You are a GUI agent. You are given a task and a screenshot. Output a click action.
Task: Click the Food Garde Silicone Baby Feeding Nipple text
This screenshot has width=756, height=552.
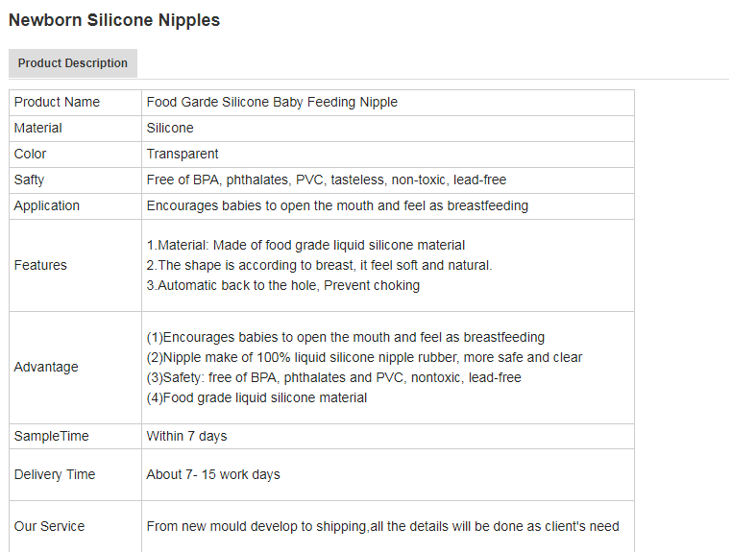pos(272,103)
